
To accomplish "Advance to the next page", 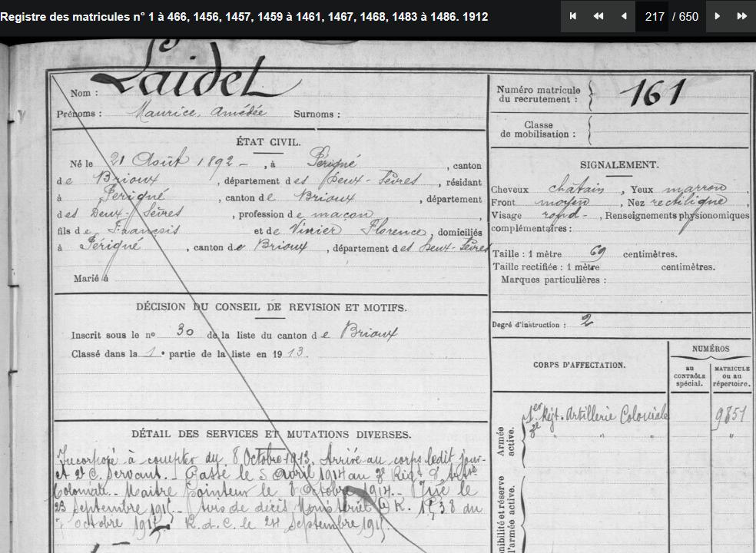I will point(717,16).
